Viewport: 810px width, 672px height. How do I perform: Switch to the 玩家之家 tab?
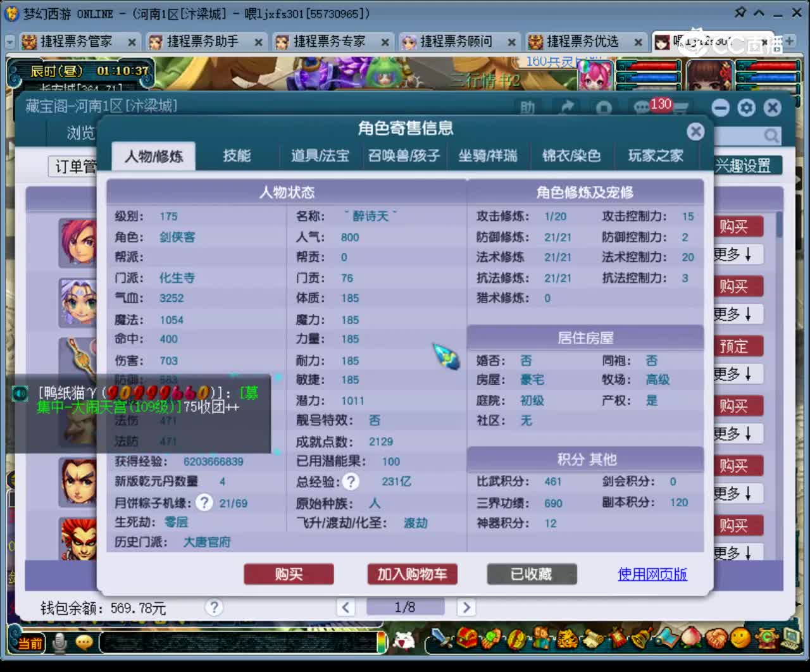tap(656, 156)
